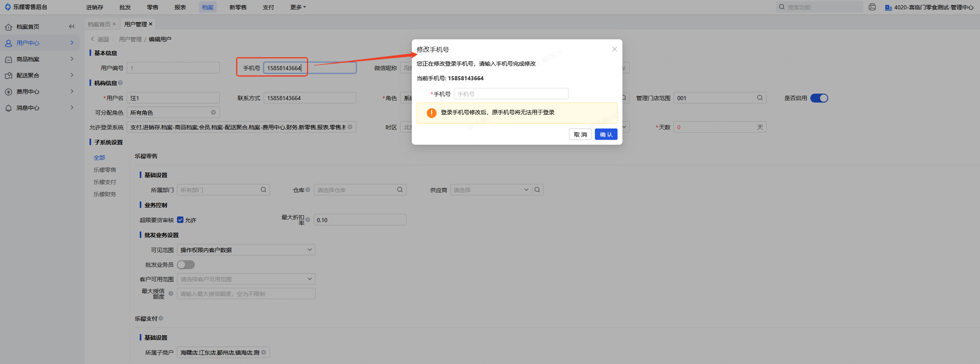This screenshot has width=980, height=364.
Task: Click the 手机号 input in dialog
Action: tap(511, 94)
